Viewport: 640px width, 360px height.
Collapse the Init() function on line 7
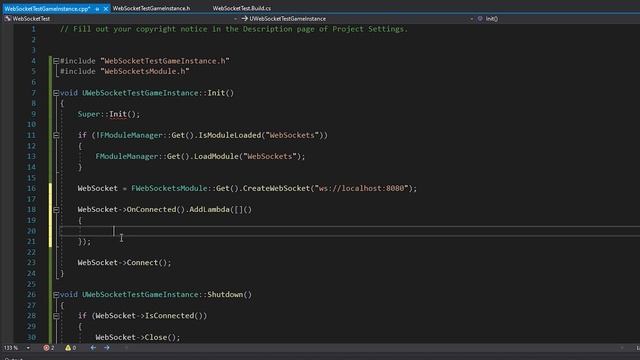pyautogui.click(x=56, y=93)
